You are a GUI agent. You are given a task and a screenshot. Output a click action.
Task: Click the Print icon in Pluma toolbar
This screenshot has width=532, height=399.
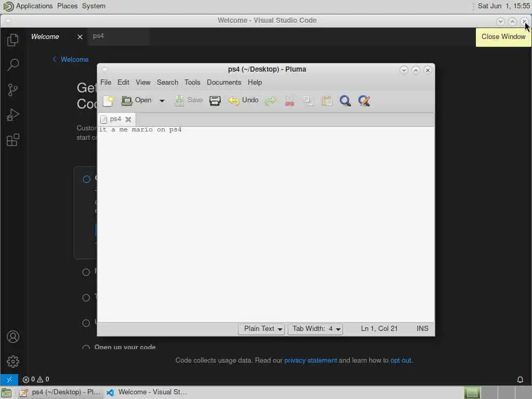(215, 101)
